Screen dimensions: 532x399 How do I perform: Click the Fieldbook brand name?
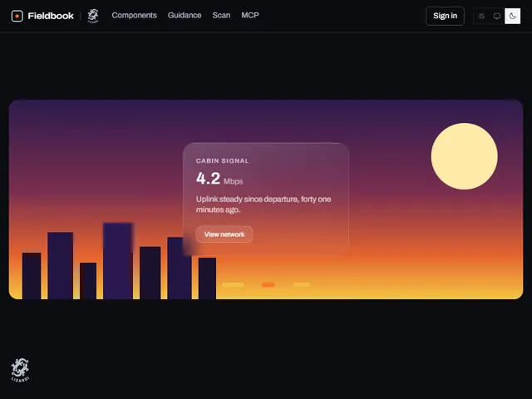[51, 16]
